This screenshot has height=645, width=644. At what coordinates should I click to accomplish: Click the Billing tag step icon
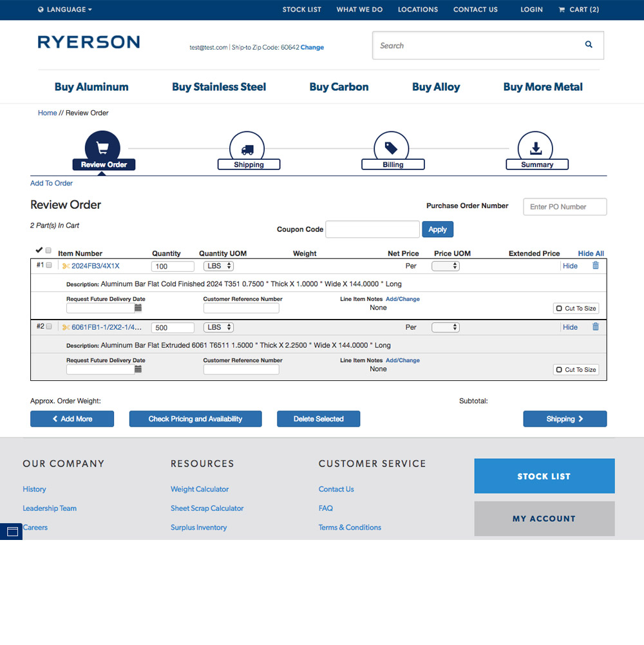click(391, 148)
